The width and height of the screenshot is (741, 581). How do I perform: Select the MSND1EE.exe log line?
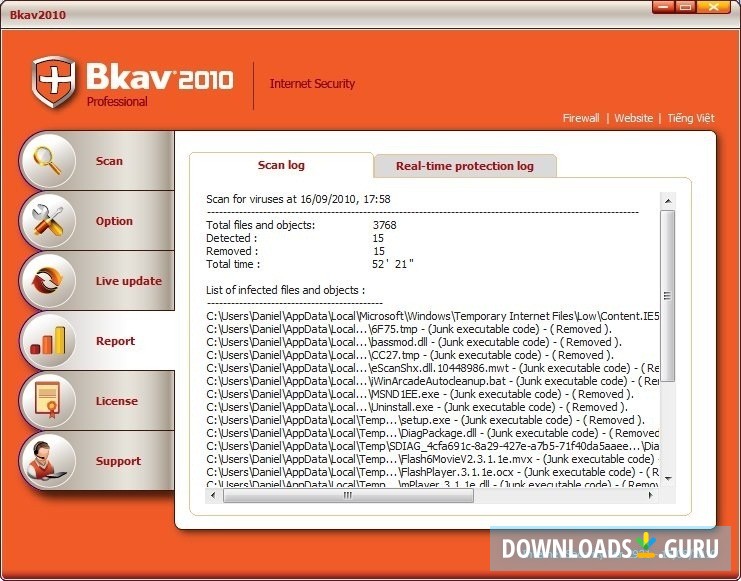tap(420, 394)
